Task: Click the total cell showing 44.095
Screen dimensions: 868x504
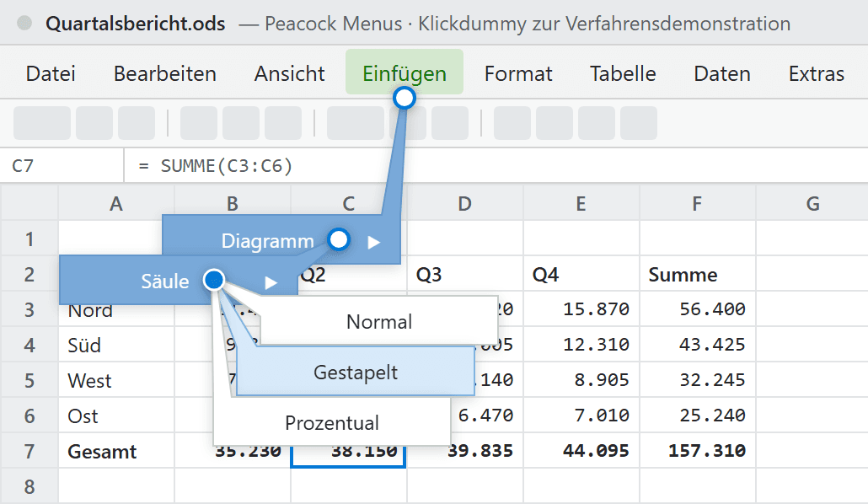Action: tap(581, 452)
